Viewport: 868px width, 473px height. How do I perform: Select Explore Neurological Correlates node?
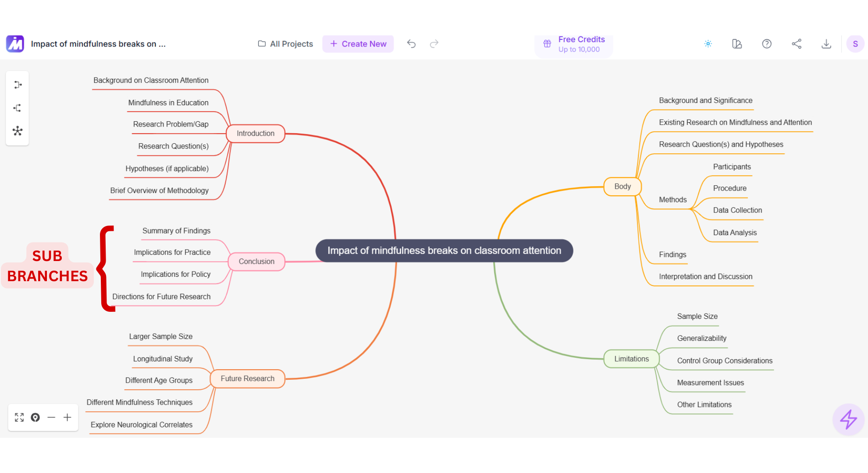coord(142,425)
